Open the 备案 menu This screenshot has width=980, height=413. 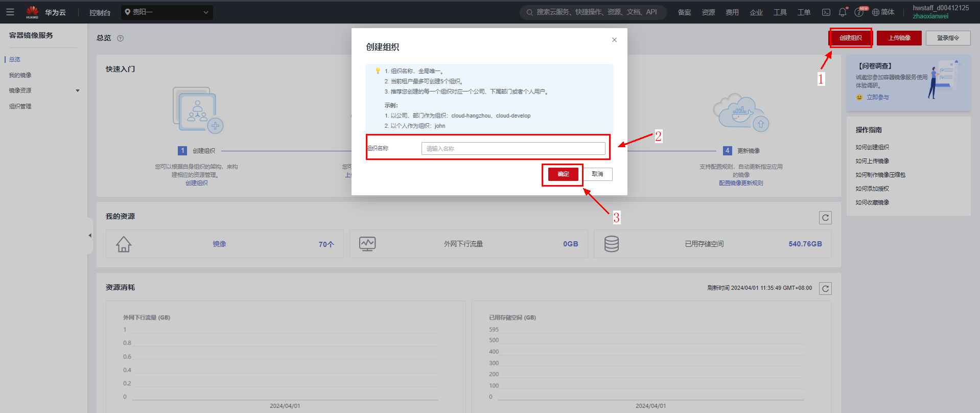[x=684, y=12]
